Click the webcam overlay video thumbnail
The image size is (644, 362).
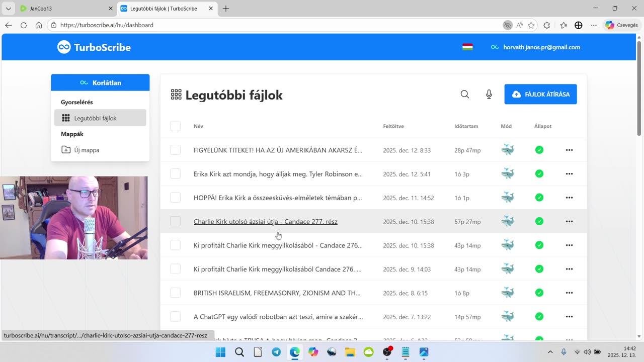(74, 218)
